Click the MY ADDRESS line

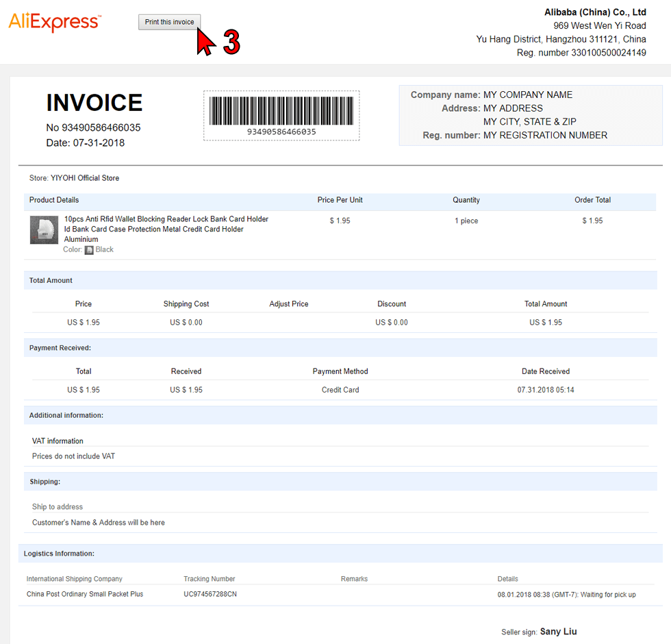[513, 108]
